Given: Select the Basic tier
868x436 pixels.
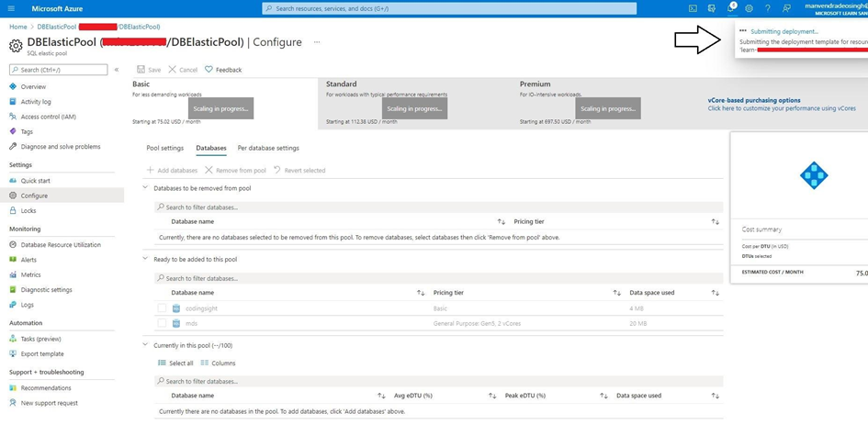Looking at the screenshot, I should [222, 104].
